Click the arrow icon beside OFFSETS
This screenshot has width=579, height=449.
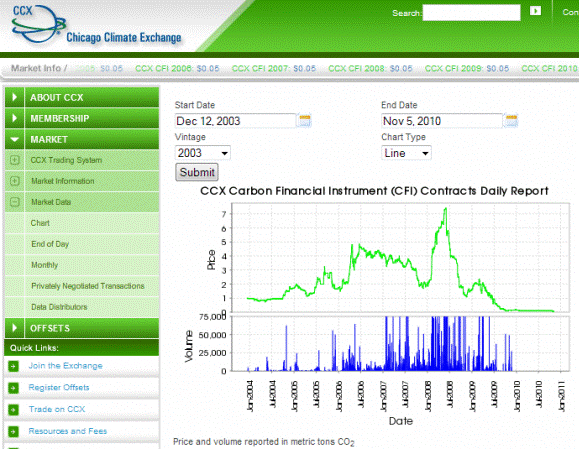(15, 328)
